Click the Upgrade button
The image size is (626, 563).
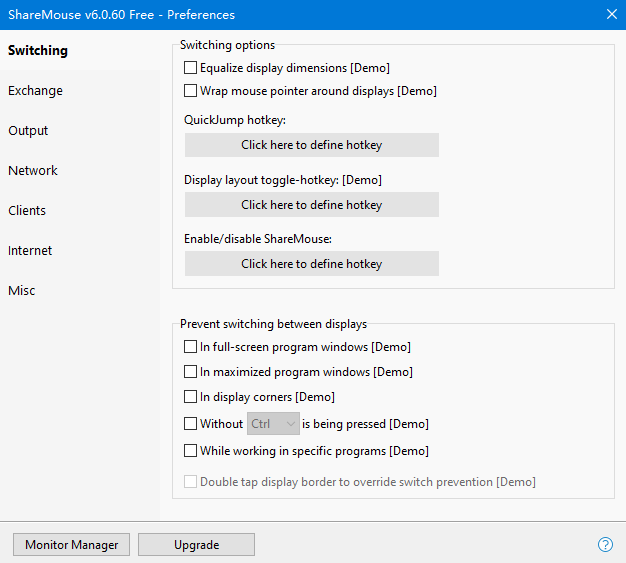(196, 545)
